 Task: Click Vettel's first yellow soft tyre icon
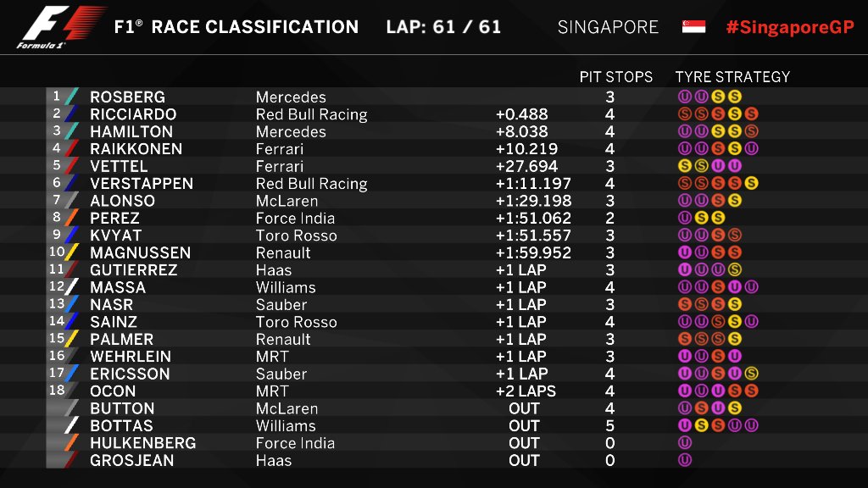pyautogui.click(x=685, y=166)
